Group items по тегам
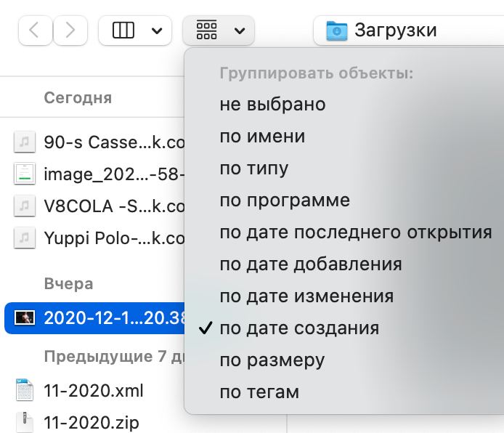This screenshot has height=433, width=504. tap(259, 392)
